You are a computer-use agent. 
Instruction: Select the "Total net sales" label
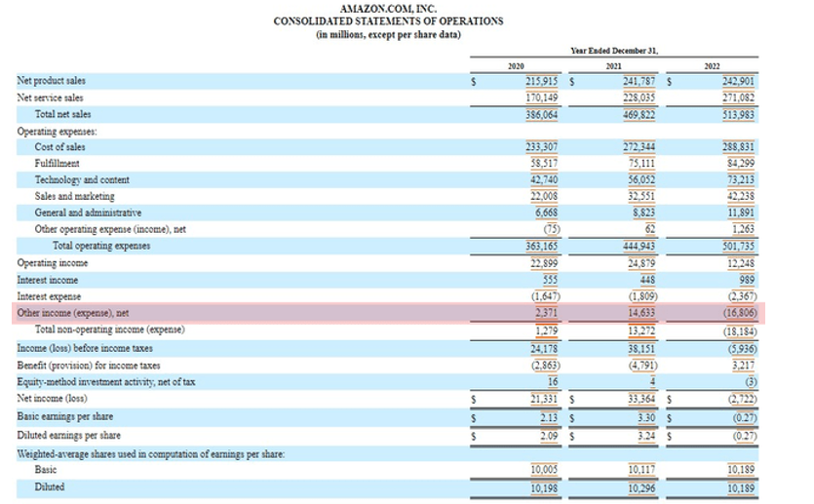click(62, 114)
